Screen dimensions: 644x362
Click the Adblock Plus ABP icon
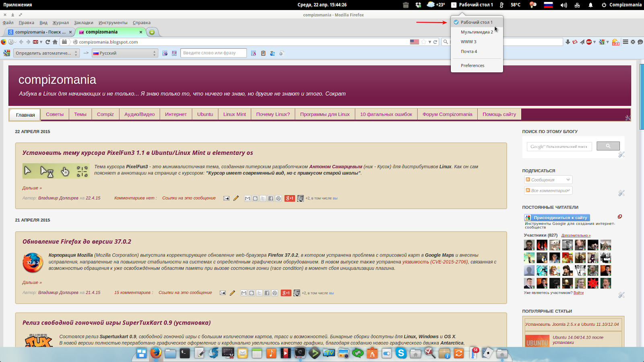pos(589,42)
